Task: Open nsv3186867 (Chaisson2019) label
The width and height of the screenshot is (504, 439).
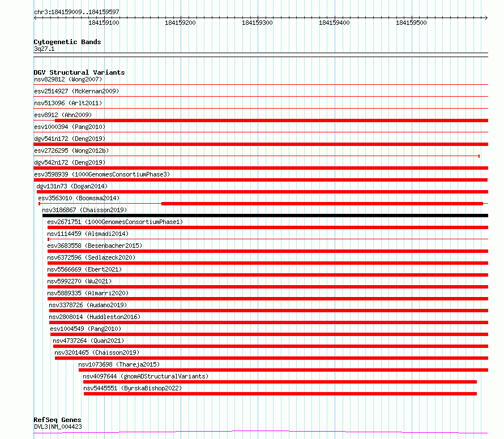Action: click(84, 210)
